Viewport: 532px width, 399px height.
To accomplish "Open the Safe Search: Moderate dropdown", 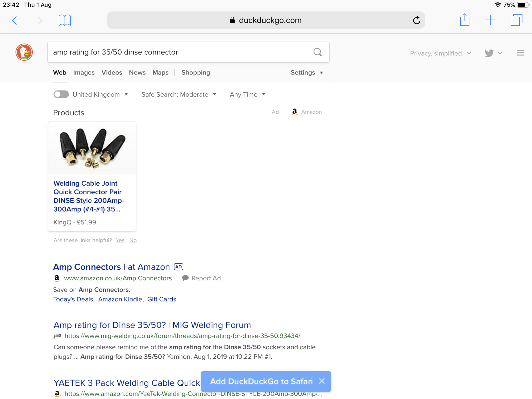I will tap(179, 94).
